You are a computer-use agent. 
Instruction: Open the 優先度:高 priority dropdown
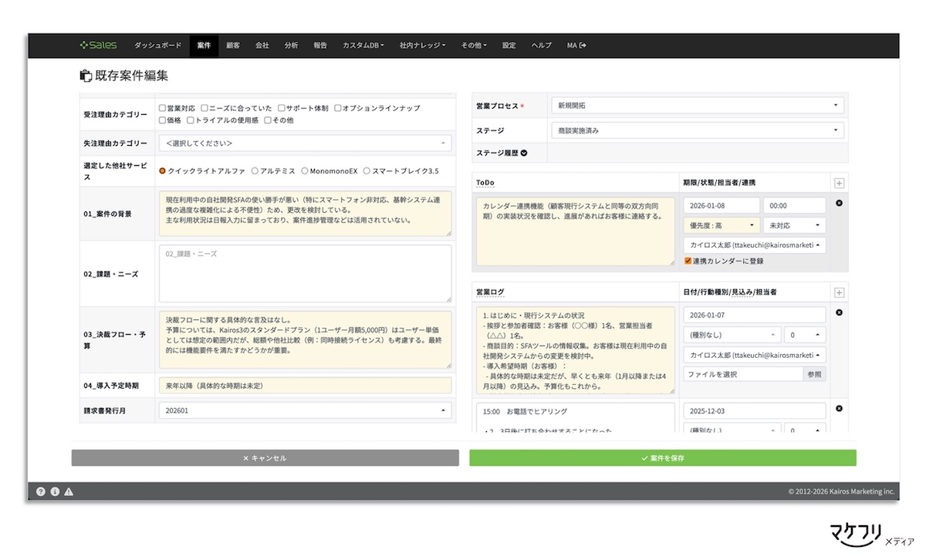click(722, 225)
